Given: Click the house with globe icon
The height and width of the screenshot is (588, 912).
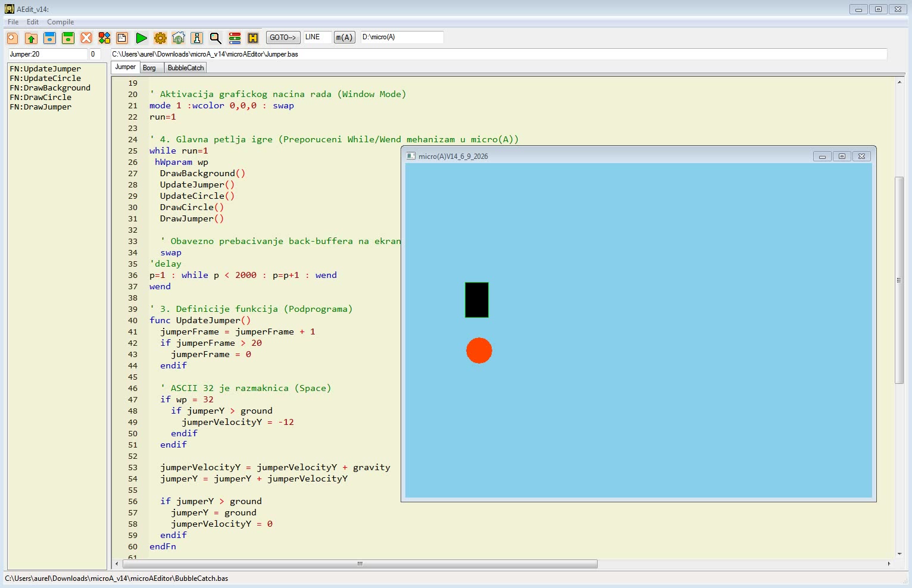Looking at the screenshot, I should pyautogui.click(x=179, y=38).
